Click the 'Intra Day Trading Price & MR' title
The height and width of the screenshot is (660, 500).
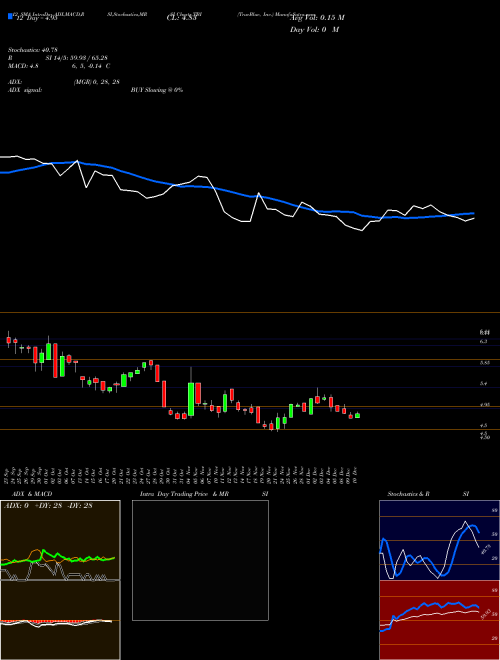[184, 494]
